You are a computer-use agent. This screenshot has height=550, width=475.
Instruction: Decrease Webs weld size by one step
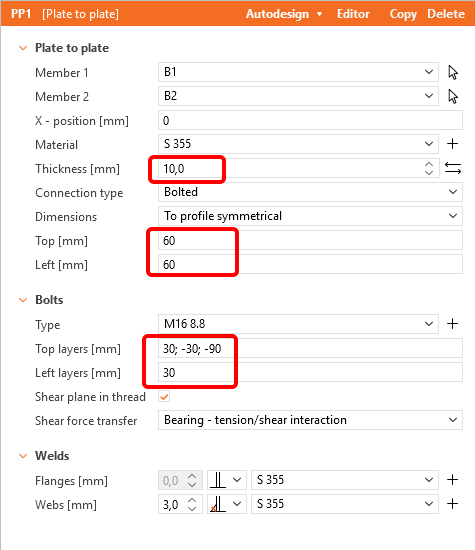(192, 509)
